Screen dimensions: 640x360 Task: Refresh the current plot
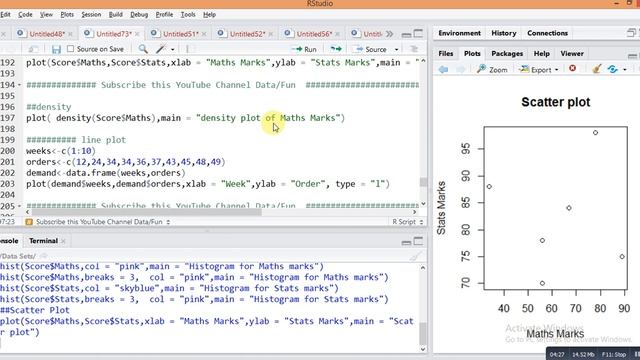[x=612, y=69]
